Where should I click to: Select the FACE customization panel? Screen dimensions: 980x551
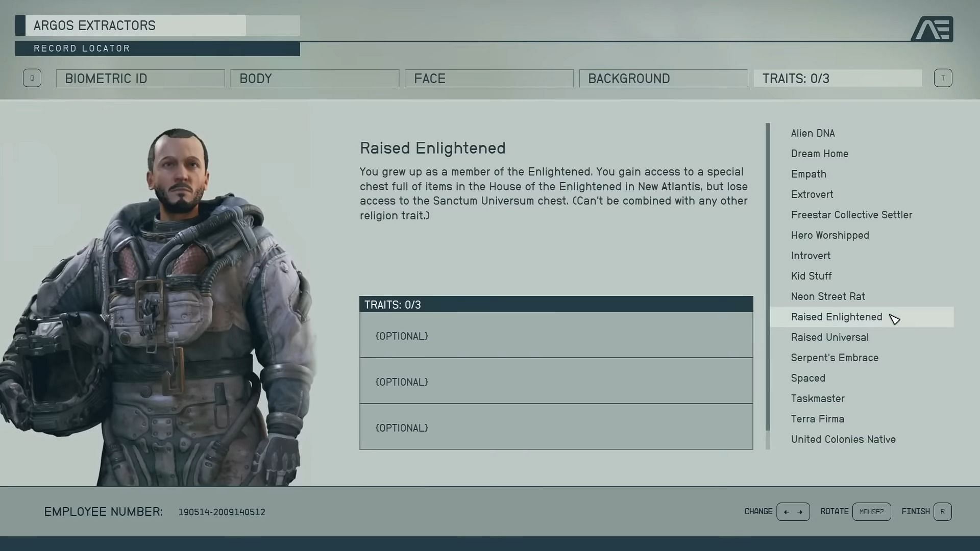(x=489, y=78)
